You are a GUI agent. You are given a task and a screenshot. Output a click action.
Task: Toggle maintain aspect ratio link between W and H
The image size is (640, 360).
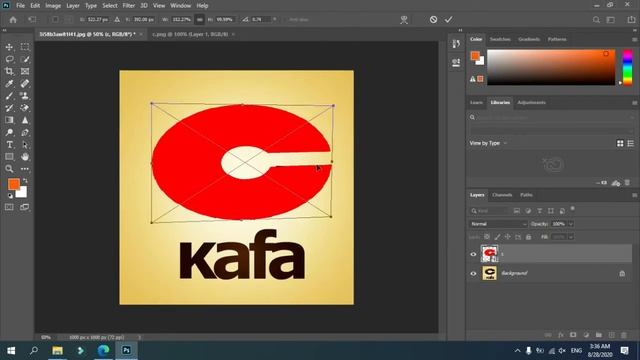(200, 20)
